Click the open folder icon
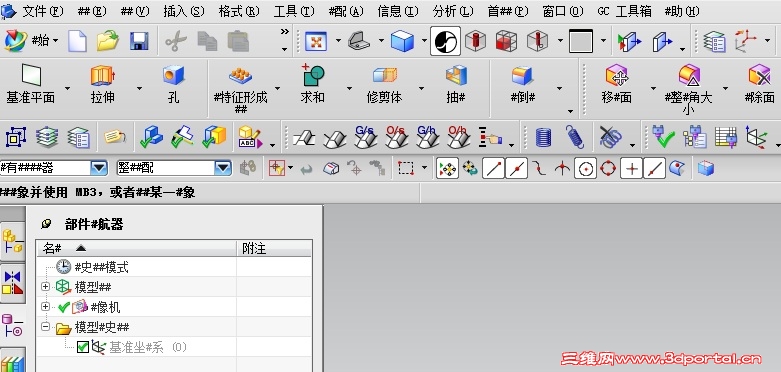This screenshot has height=372, width=781. point(108,41)
